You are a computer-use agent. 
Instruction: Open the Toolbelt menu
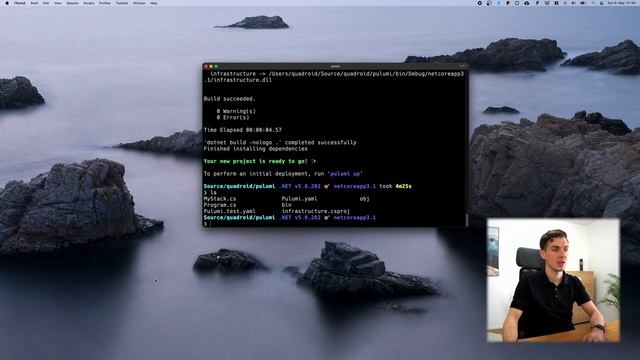(x=122, y=3)
